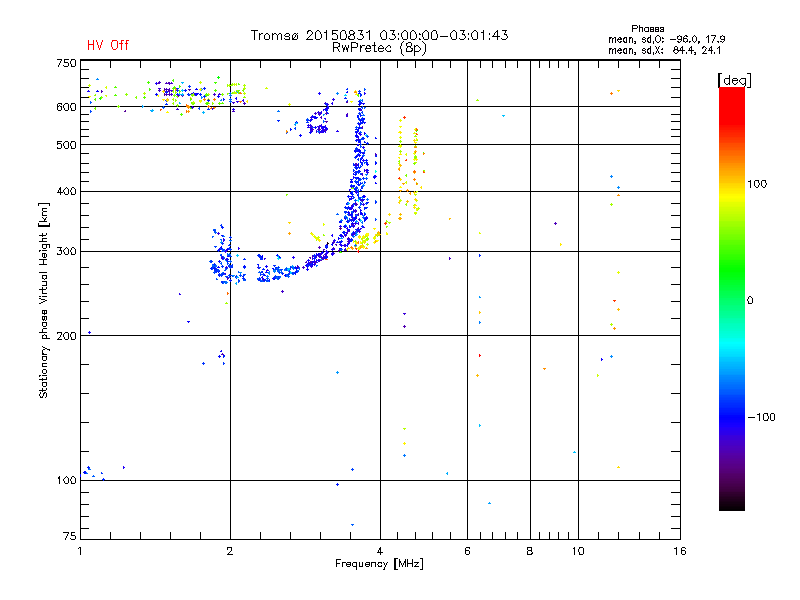The width and height of the screenshot is (800, 600).
Task: Click the 10 x-axis frequency label
Action: click(x=578, y=551)
